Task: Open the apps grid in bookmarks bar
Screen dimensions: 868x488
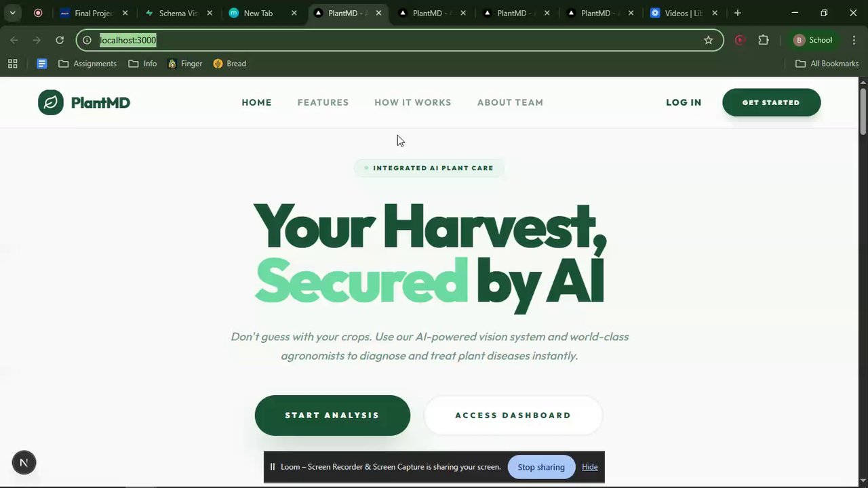Action: point(12,64)
